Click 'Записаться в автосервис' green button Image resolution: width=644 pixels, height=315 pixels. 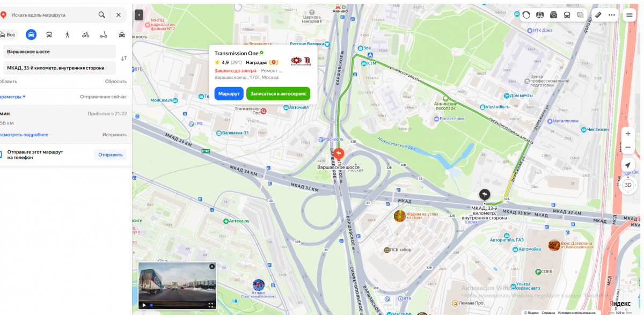click(278, 93)
